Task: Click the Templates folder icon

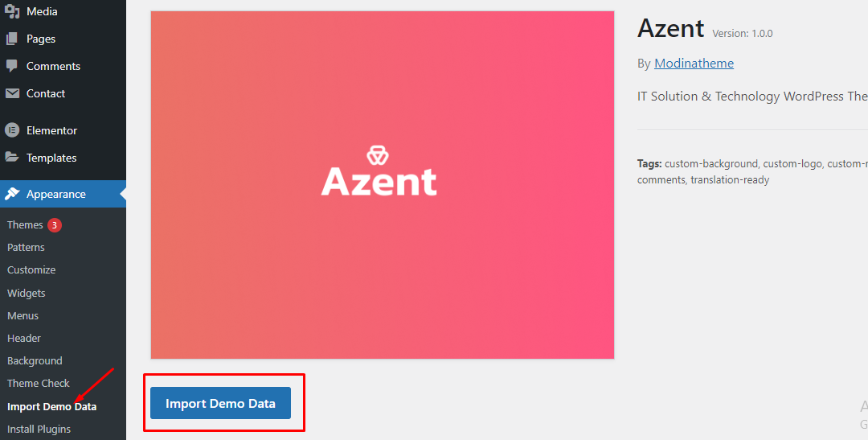Action: [x=12, y=158]
